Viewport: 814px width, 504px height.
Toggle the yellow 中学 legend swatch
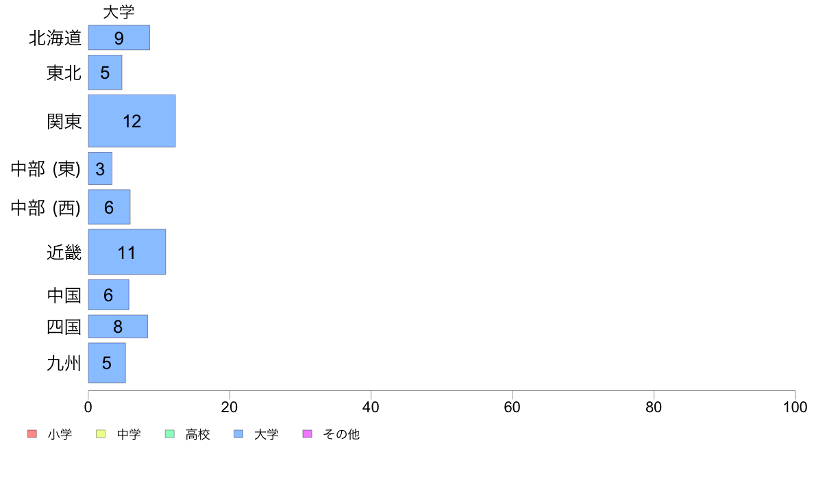(101, 434)
